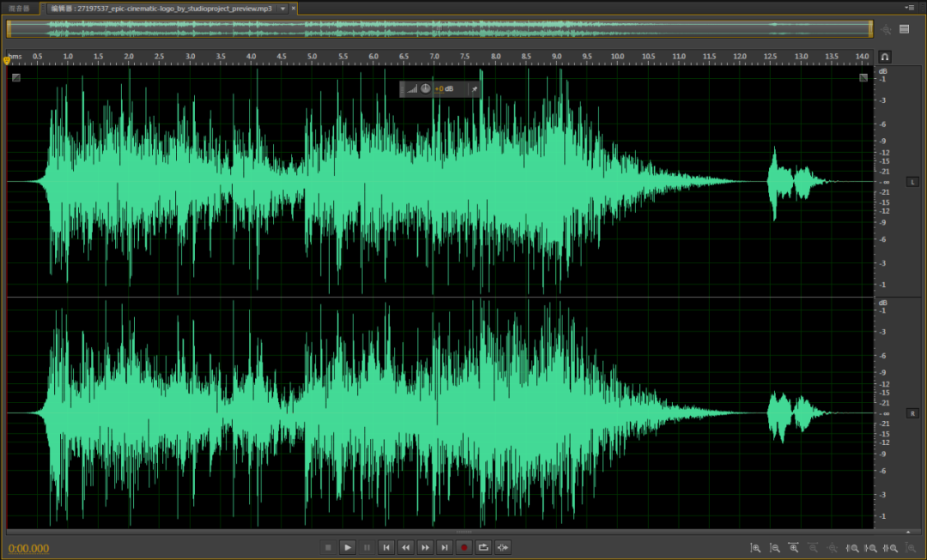Move playhead to previous marker
The height and width of the screenshot is (560, 927).
pos(386,548)
